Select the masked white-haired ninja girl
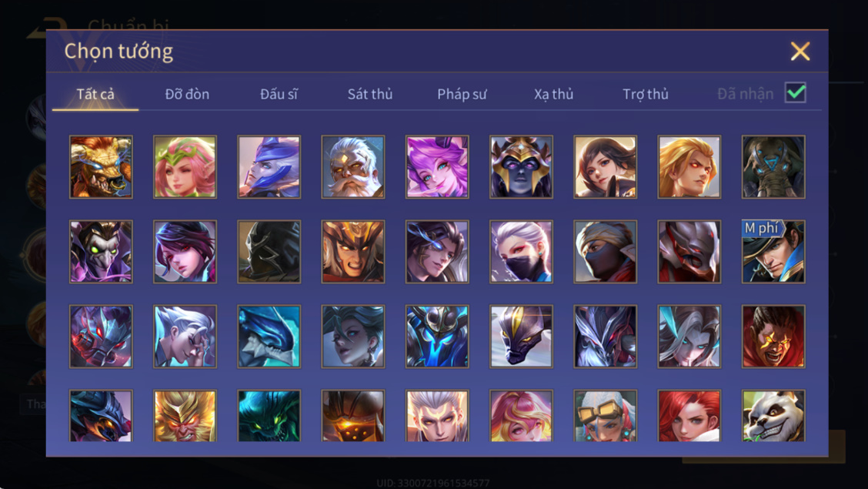The width and height of the screenshot is (868, 489). (521, 251)
